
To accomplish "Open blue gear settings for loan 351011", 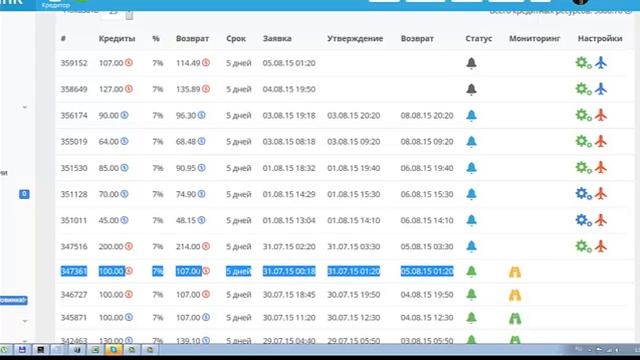I will pyautogui.click(x=583, y=220).
